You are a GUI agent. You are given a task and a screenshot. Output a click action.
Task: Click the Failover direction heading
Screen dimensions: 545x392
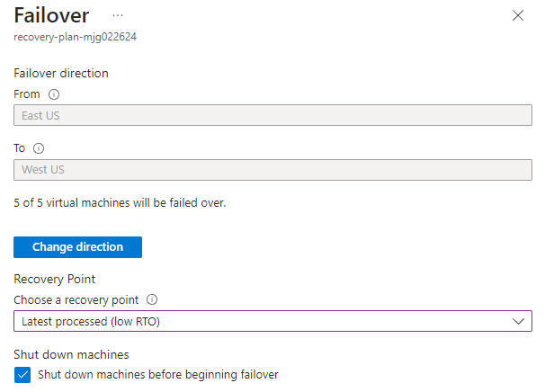(x=61, y=74)
